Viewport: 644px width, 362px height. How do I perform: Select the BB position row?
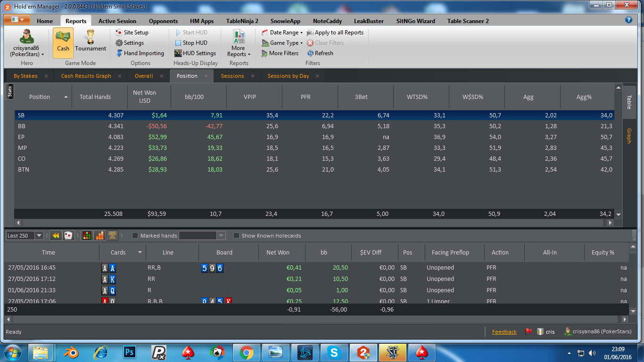tap(315, 126)
